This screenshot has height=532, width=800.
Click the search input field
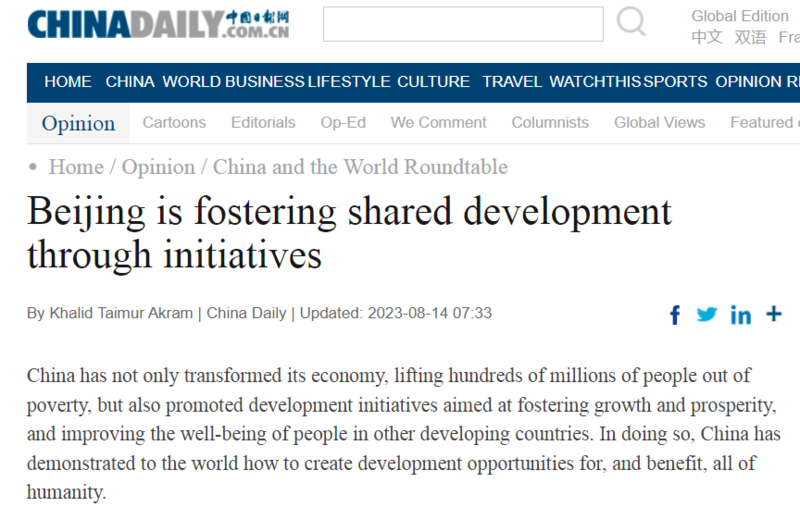click(463, 24)
